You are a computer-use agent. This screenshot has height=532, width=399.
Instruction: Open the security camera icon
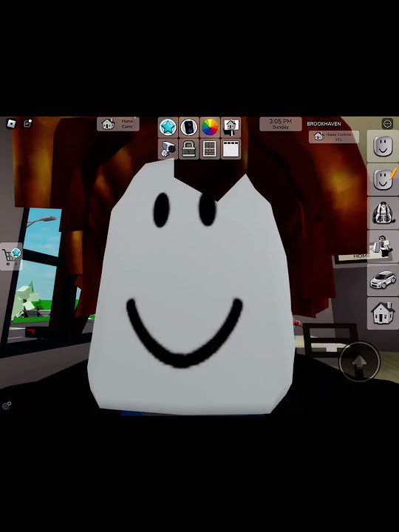click(x=168, y=149)
